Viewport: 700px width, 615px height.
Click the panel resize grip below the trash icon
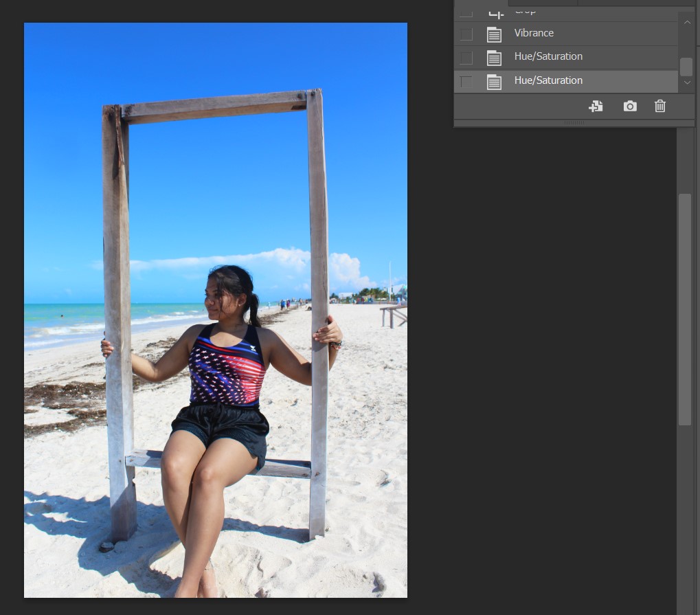tap(574, 123)
